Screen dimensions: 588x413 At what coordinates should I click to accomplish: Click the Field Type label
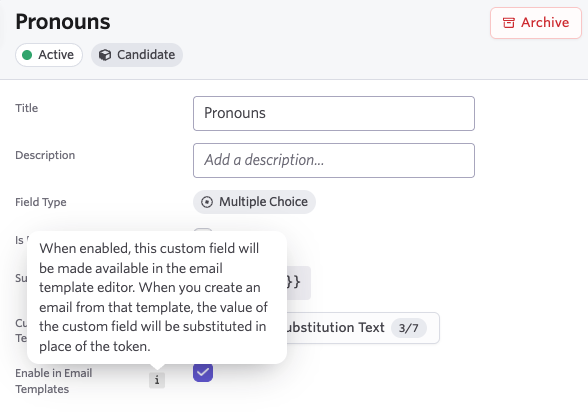[x=41, y=202]
